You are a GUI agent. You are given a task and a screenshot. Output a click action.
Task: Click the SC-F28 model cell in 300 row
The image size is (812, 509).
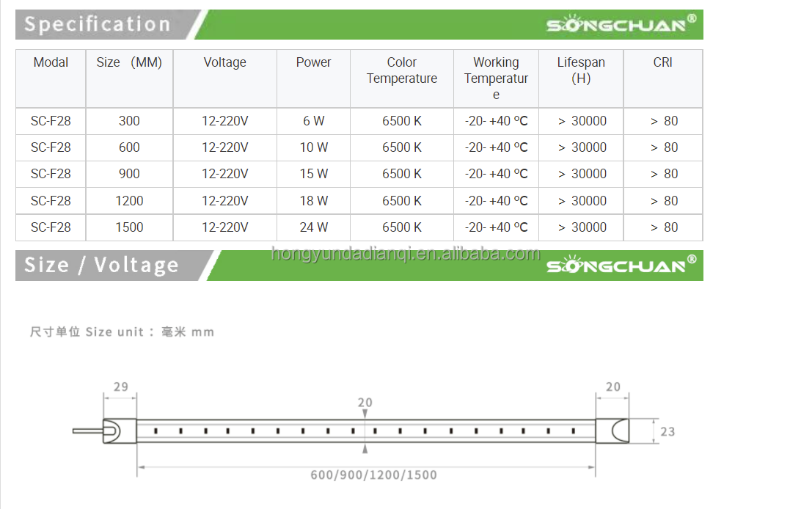click(51, 121)
